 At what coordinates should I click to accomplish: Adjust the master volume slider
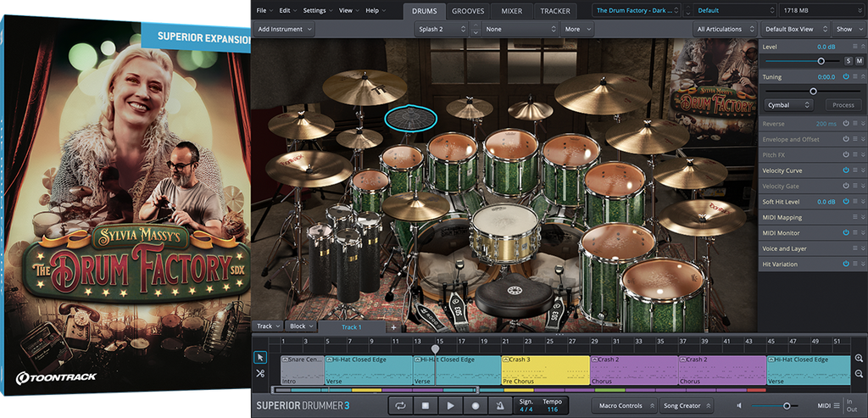click(x=787, y=406)
